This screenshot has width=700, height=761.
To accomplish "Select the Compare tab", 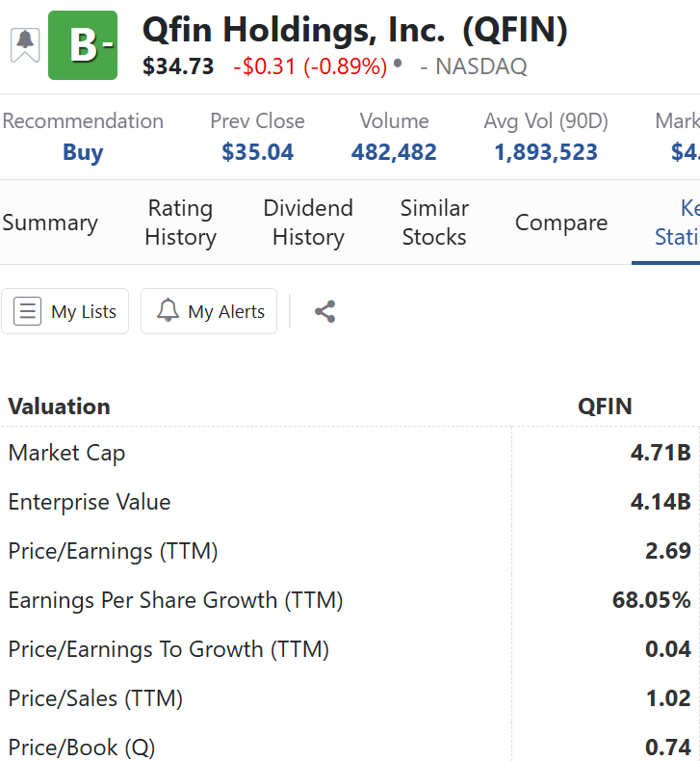I will click(x=561, y=223).
